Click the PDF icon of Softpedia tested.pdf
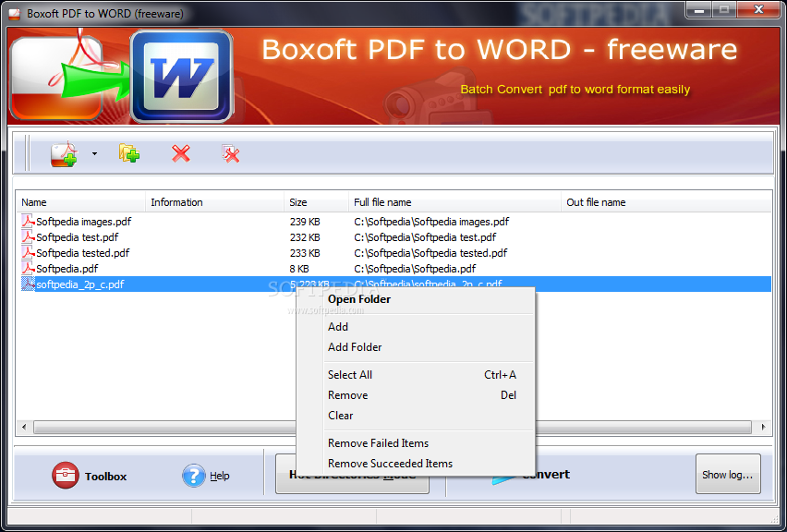 [x=28, y=252]
